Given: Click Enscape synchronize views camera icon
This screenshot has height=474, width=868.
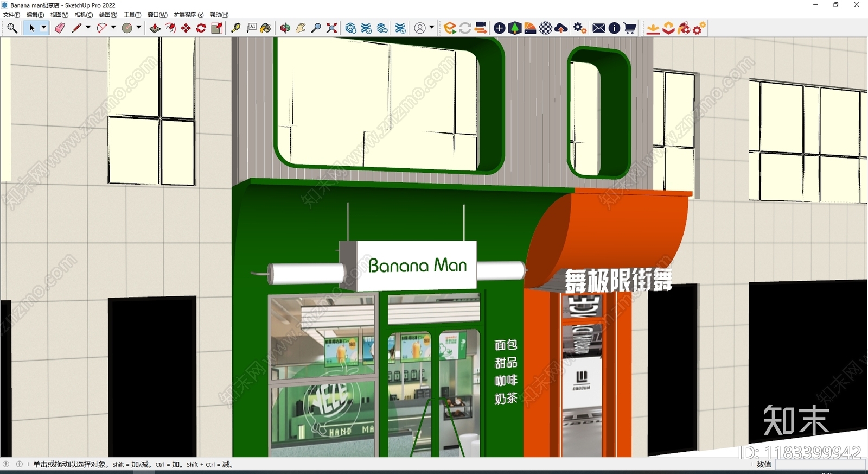Looking at the screenshot, I should tap(481, 28).
